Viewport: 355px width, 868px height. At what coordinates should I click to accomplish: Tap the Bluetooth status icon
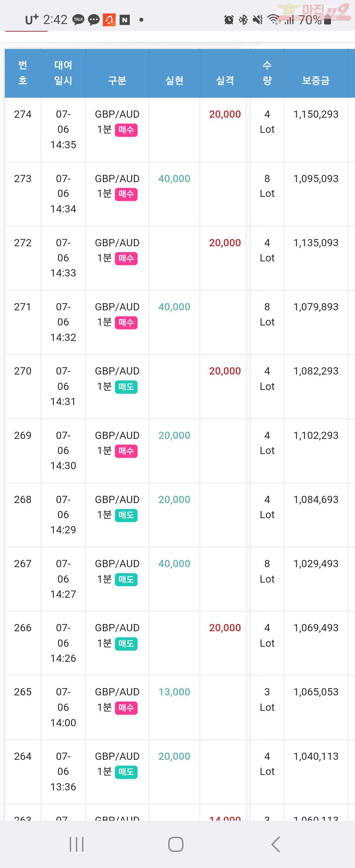pos(243,20)
